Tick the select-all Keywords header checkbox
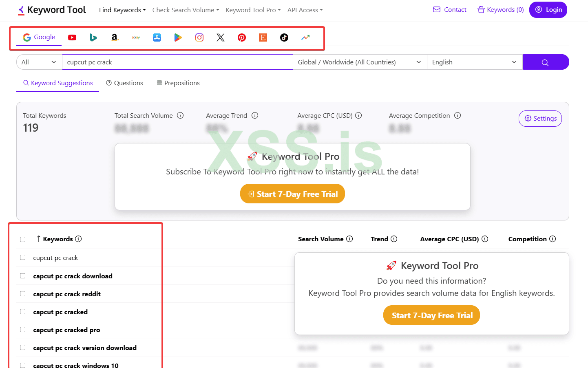Viewport: 588px width, 368px height. [x=23, y=239]
